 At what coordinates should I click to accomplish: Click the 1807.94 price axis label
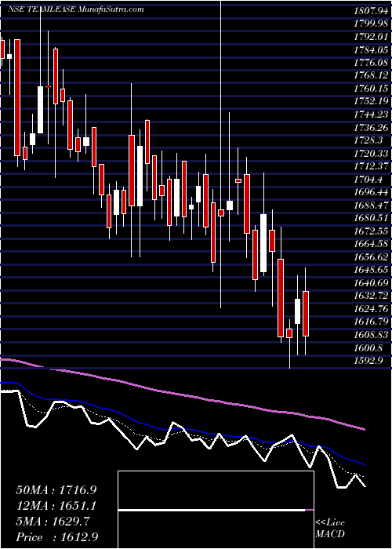(371, 10)
